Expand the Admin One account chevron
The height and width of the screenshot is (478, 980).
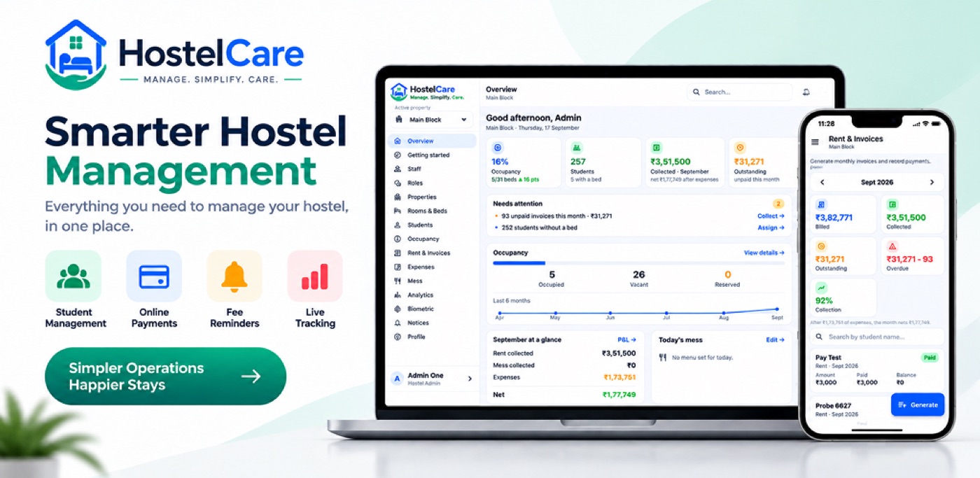pos(469,379)
